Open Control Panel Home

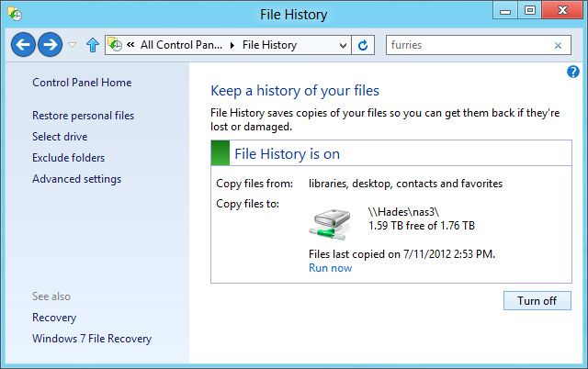tap(82, 83)
